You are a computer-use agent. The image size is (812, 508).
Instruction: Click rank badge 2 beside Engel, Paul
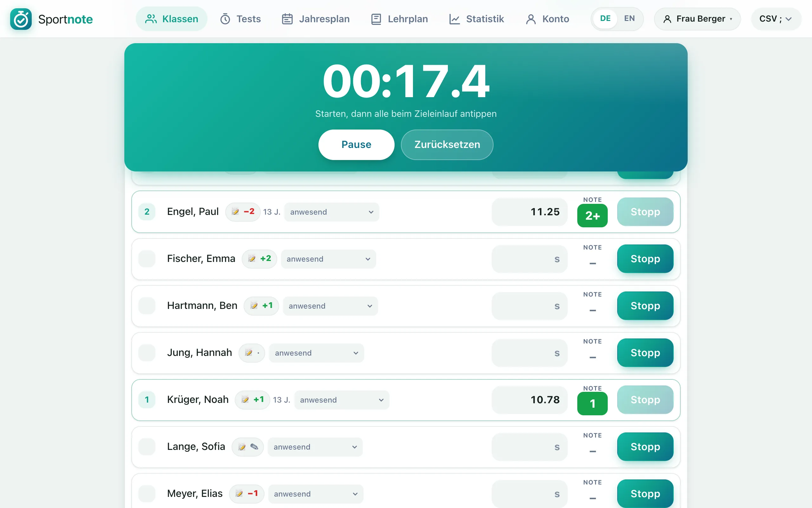pos(147,212)
